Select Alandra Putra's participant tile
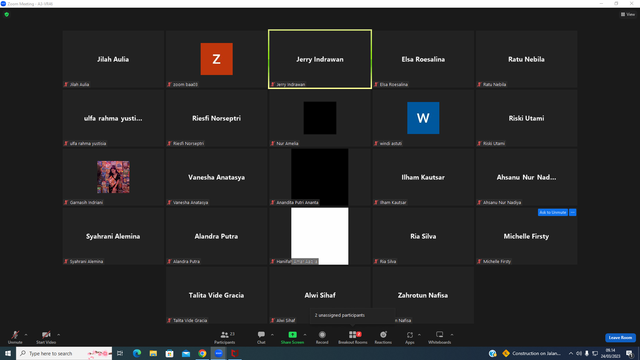The width and height of the screenshot is (640, 360). point(216,236)
